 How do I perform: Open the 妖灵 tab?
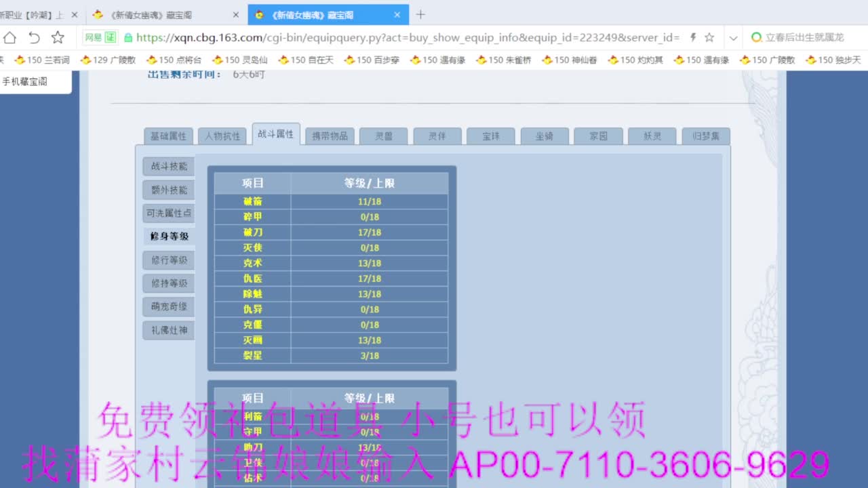point(652,136)
